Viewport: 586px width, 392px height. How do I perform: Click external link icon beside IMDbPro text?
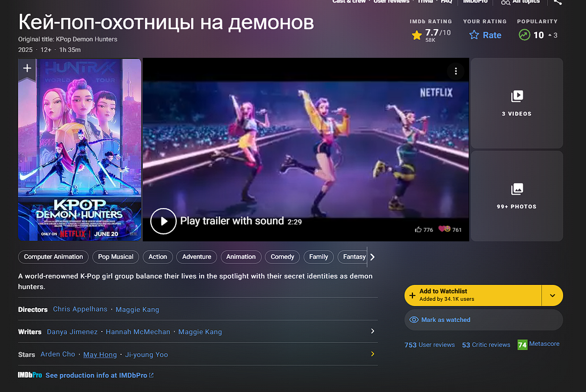pyautogui.click(x=151, y=375)
